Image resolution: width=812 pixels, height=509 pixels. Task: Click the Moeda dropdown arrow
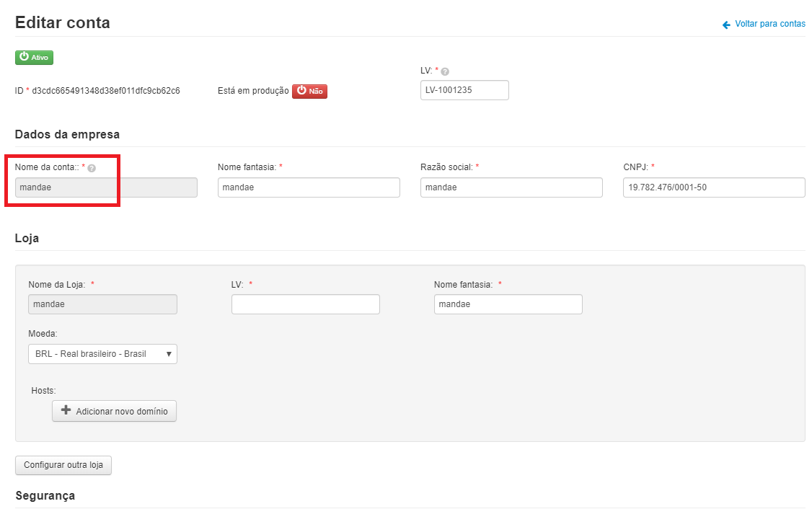tap(169, 354)
